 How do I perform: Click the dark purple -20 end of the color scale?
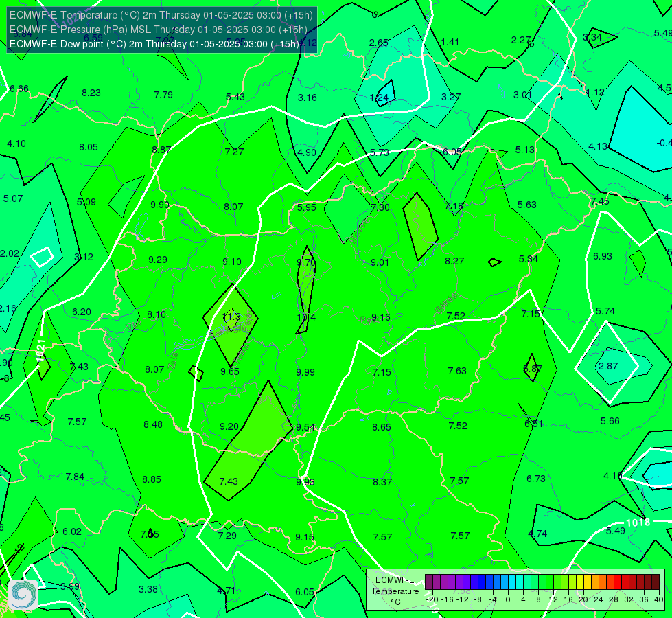pos(428,582)
